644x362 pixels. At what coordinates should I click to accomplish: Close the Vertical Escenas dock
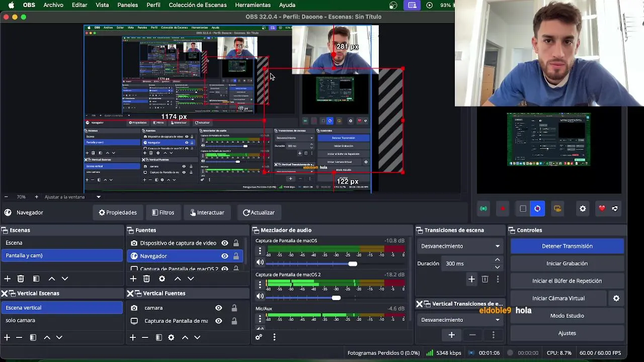[x=5, y=293]
